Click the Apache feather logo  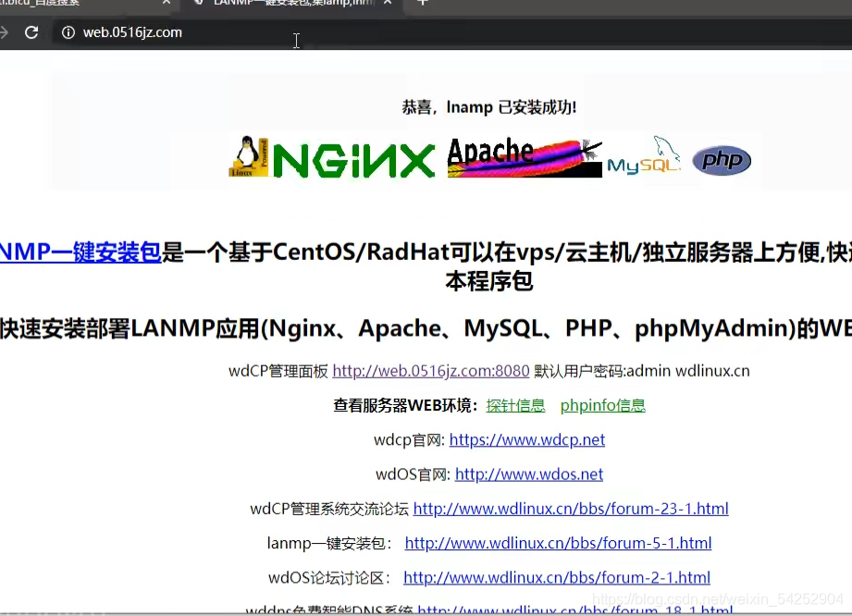525,157
